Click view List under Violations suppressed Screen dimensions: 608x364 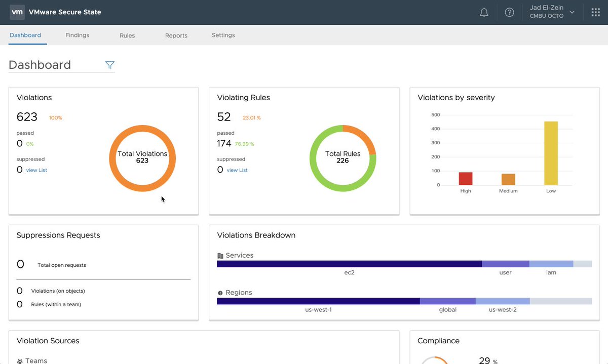click(36, 170)
